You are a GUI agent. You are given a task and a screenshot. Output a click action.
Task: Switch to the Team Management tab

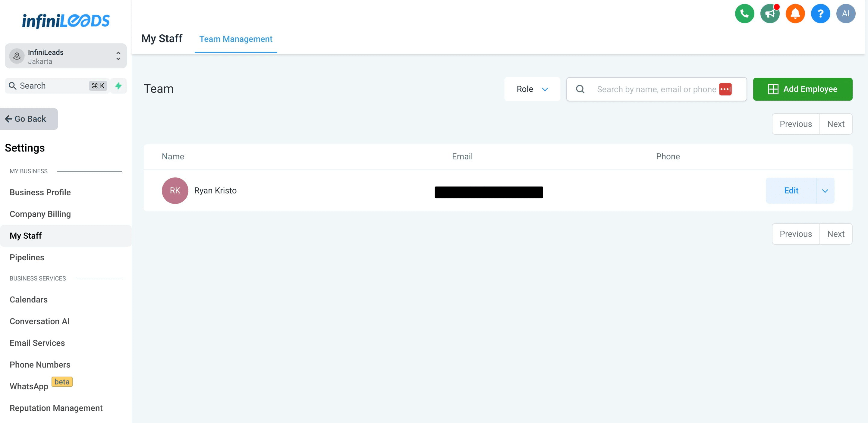point(235,39)
